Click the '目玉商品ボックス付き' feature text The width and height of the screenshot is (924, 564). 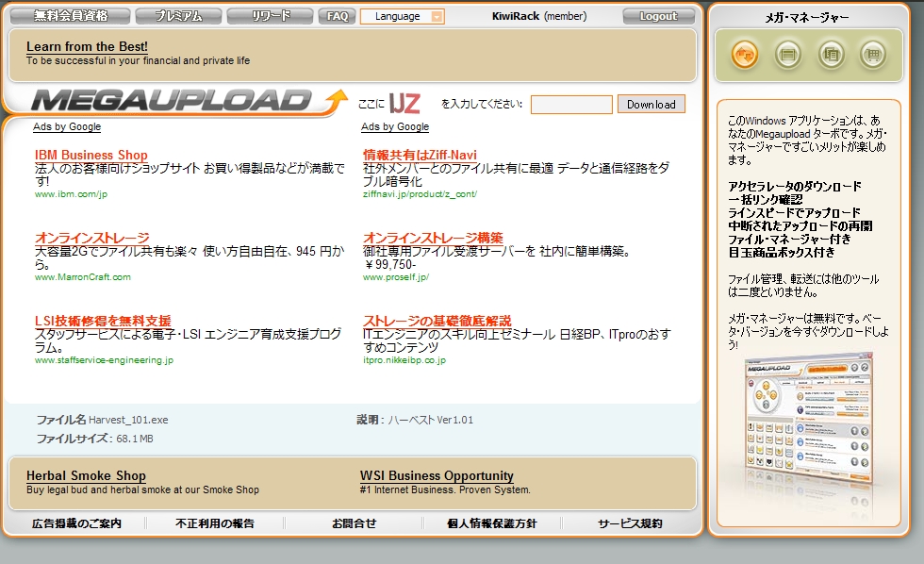click(782, 252)
